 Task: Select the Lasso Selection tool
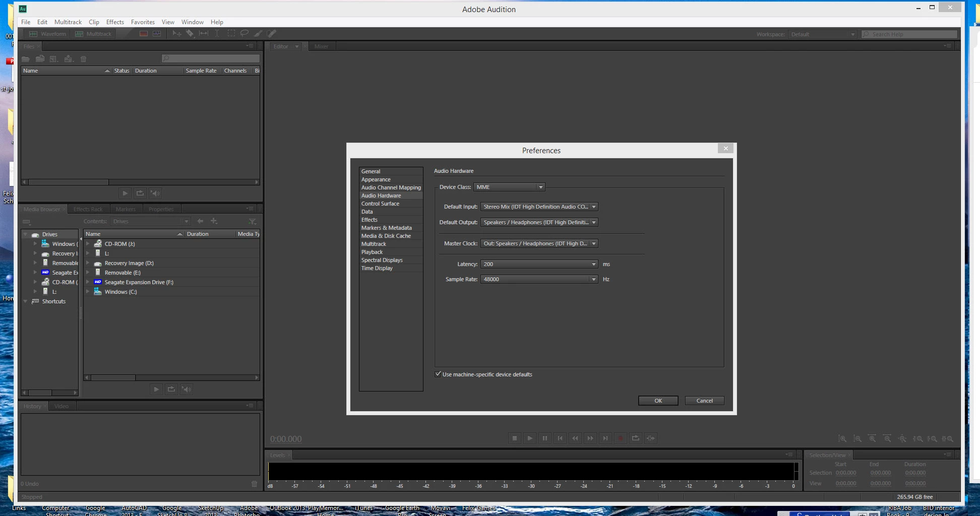pos(244,34)
